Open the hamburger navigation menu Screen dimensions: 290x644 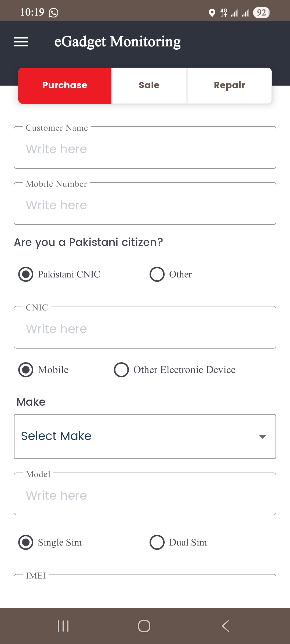tap(21, 42)
